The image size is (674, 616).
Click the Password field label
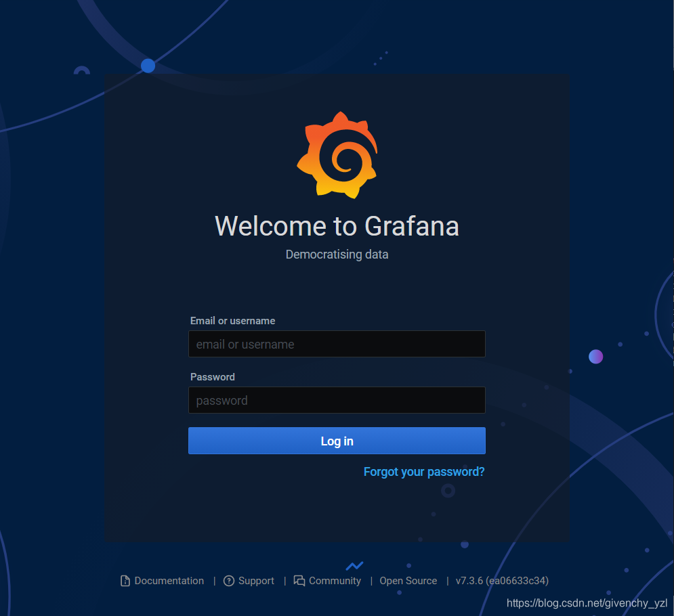(x=212, y=377)
